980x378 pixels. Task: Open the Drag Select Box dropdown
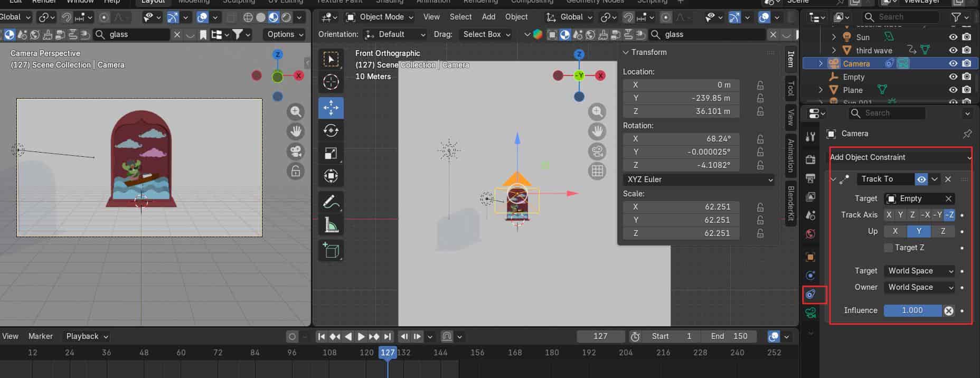(x=486, y=34)
